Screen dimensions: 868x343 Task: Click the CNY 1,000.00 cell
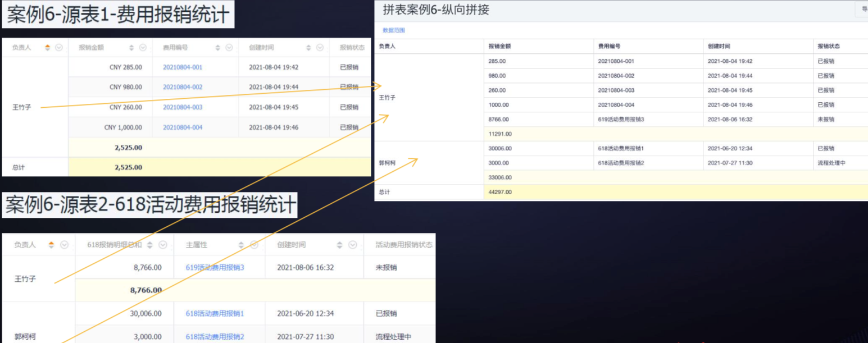coord(123,127)
